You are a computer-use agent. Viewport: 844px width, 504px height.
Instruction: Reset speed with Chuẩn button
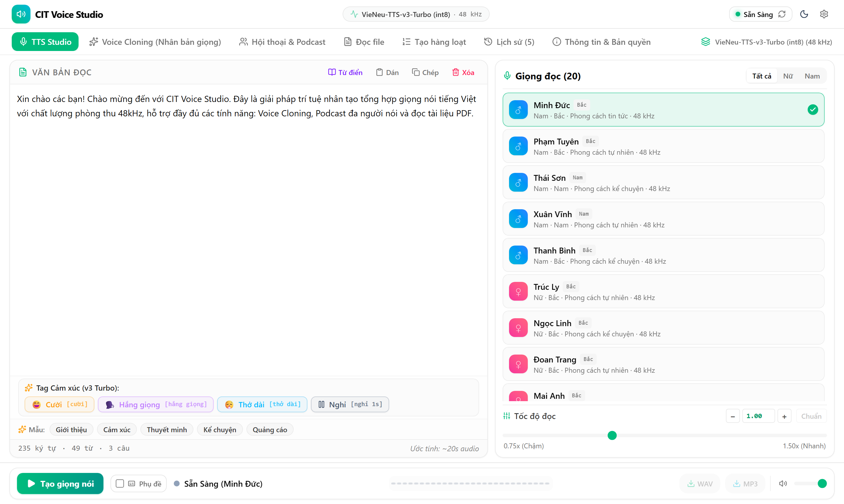(x=811, y=416)
